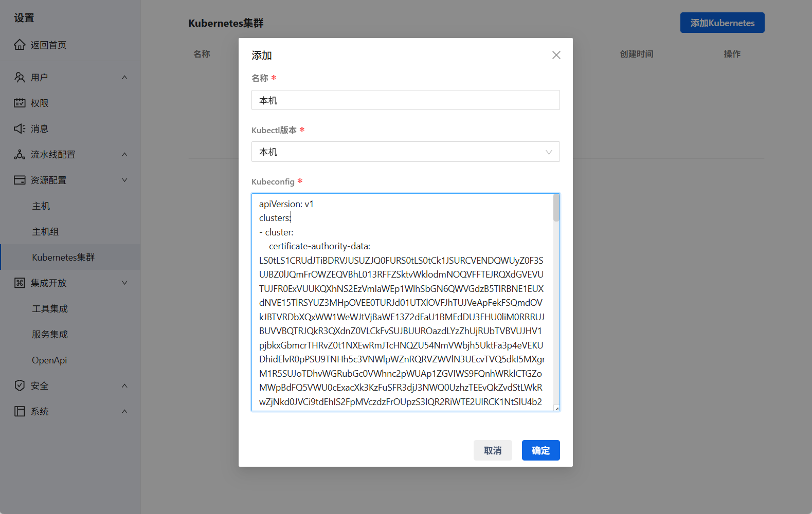
Task: Expand the 流水线配置 chevron
Action: pos(124,154)
